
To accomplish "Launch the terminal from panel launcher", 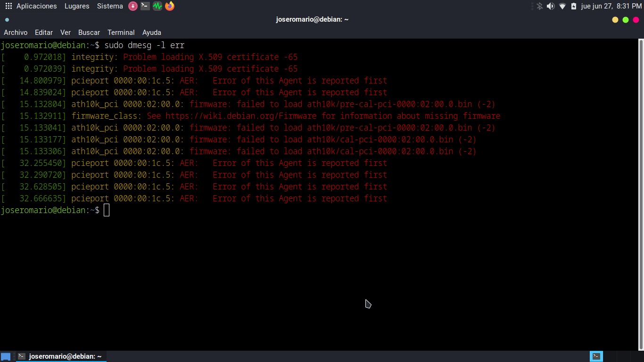I will [x=145, y=6].
